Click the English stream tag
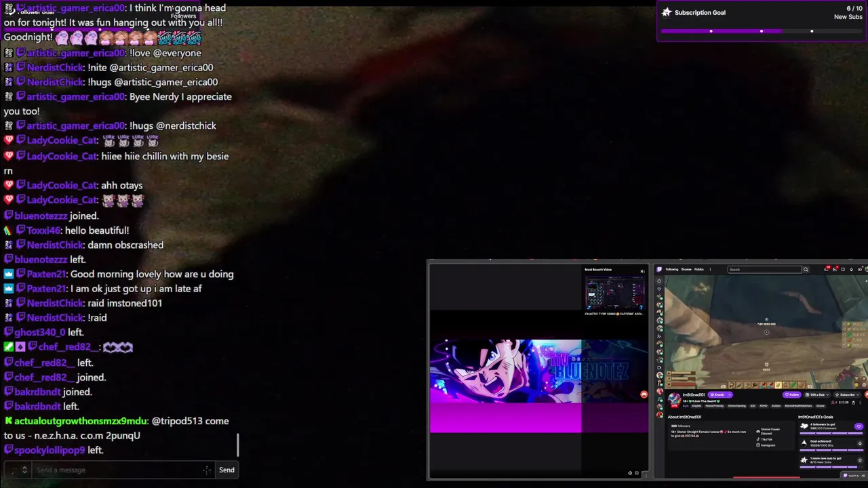This screenshot has height=488, width=868. pyautogui.click(x=696, y=406)
